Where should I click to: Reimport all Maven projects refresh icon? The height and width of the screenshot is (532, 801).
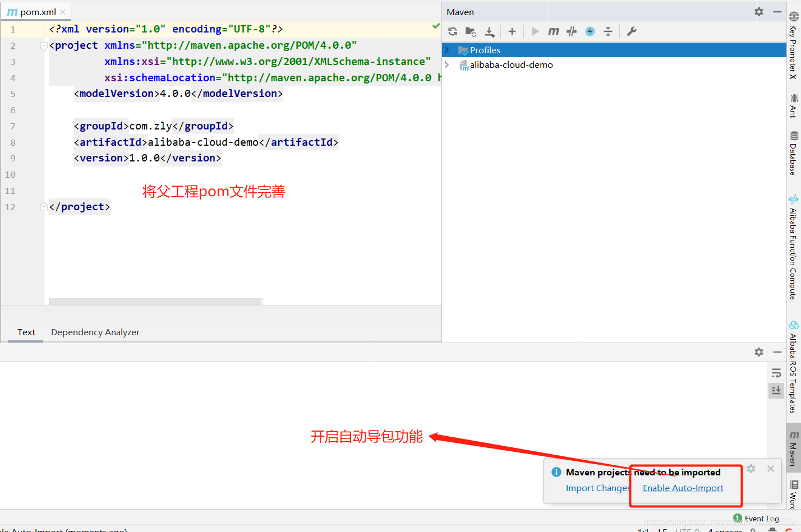click(x=453, y=31)
